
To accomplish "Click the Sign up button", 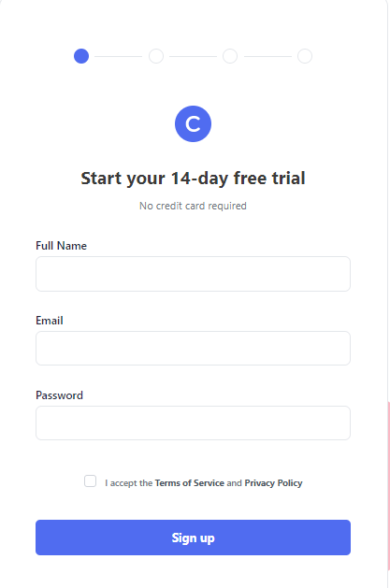I will [193, 538].
